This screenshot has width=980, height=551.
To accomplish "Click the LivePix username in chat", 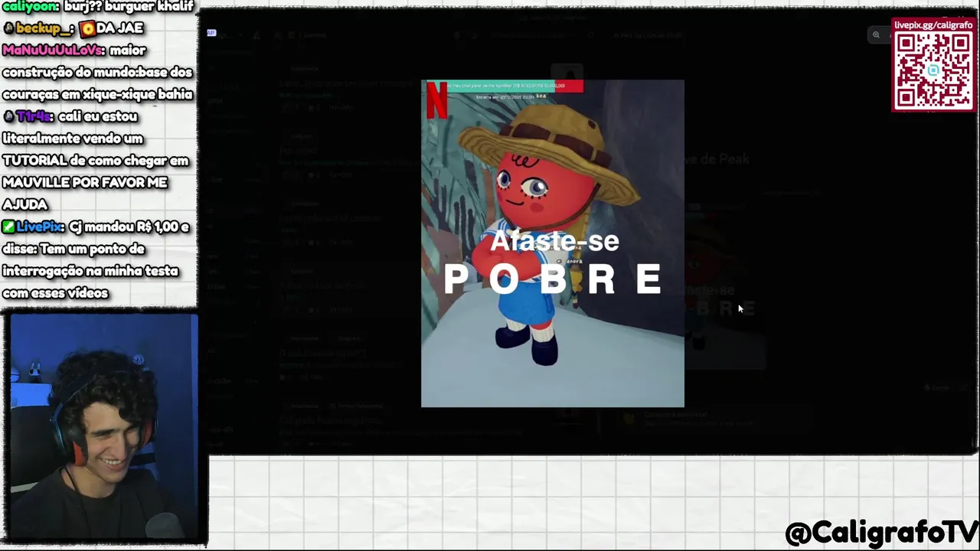I will pyautogui.click(x=38, y=227).
